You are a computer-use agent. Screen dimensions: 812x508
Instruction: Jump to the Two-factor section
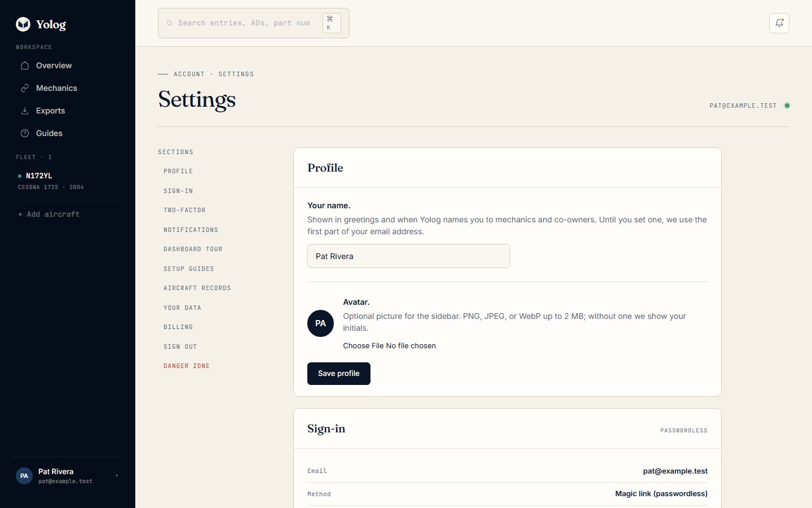[x=184, y=210]
